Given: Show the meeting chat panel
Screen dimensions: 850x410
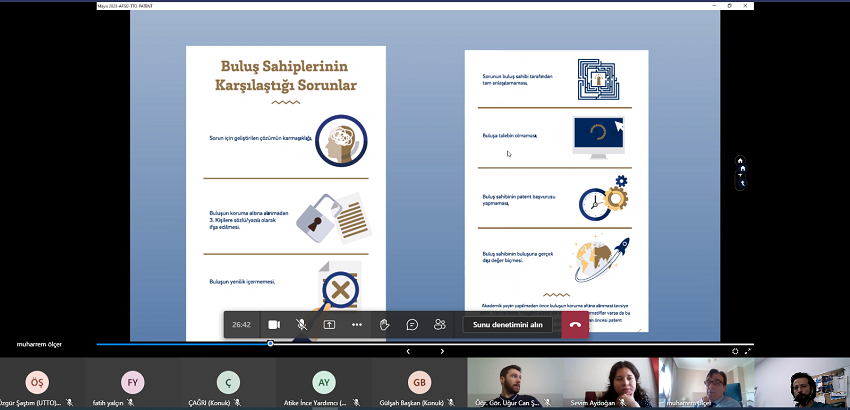Looking at the screenshot, I should [x=412, y=325].
